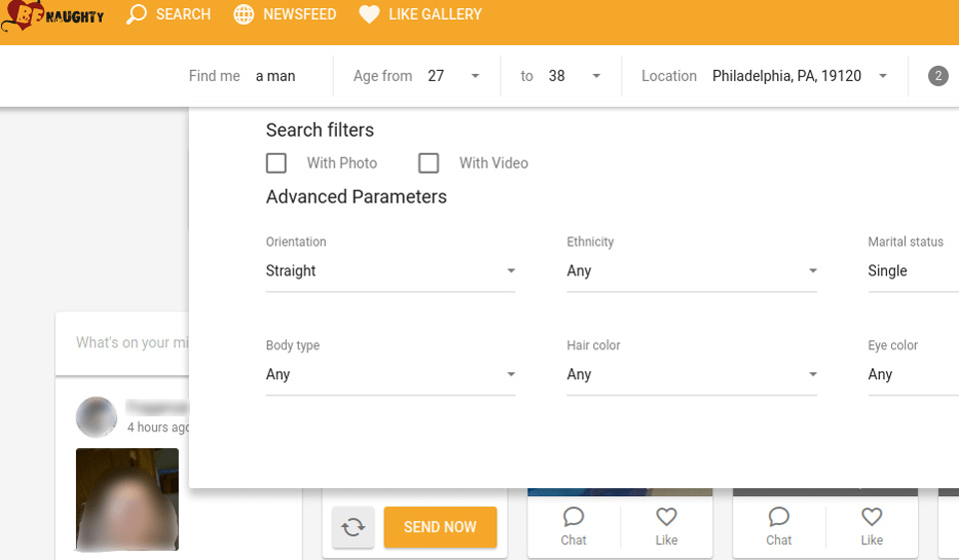The height and width of the screenshot is (560, 959).
Task: Open the Body type dropdown
Action: point(390,374)
